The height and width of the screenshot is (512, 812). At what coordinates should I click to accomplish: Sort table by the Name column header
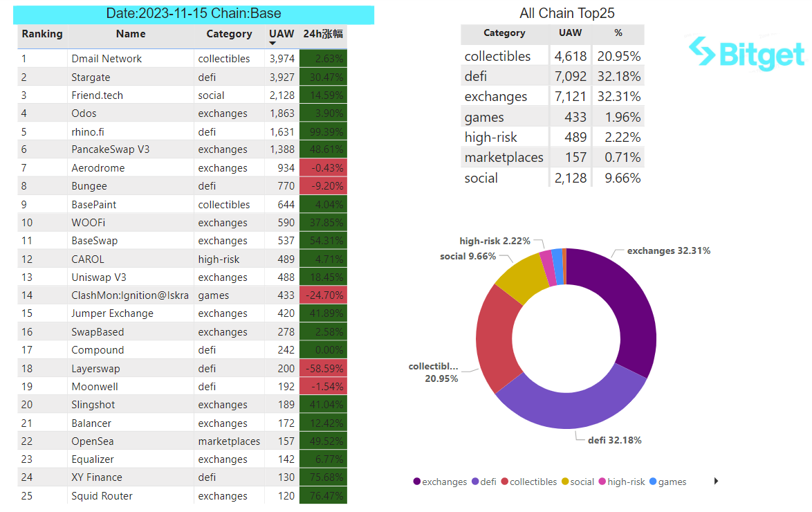click(x=131, y=34)
